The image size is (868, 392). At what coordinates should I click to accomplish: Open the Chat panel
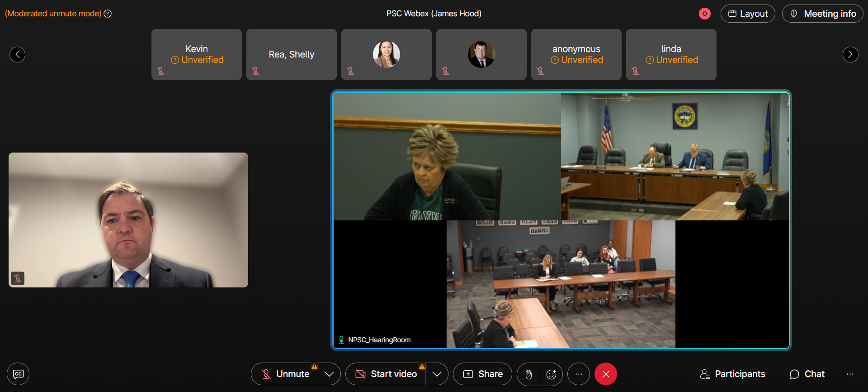tap(807, 374)
